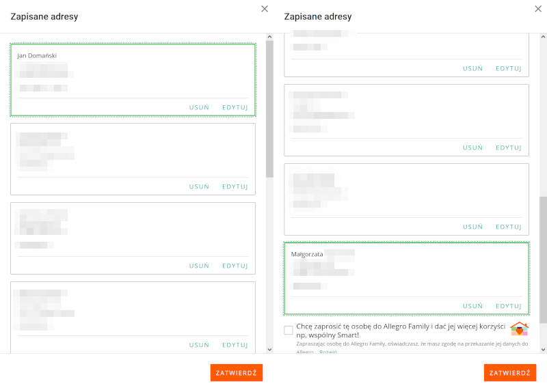Click the left panel scrollbar thumb

269,102
